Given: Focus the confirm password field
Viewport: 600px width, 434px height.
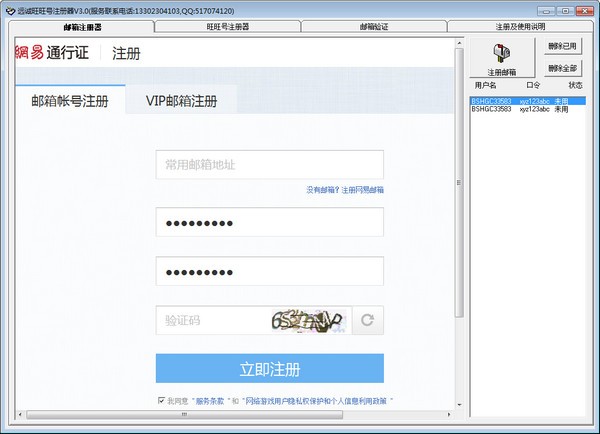Looking at the screenshot, I should [270, 271].
